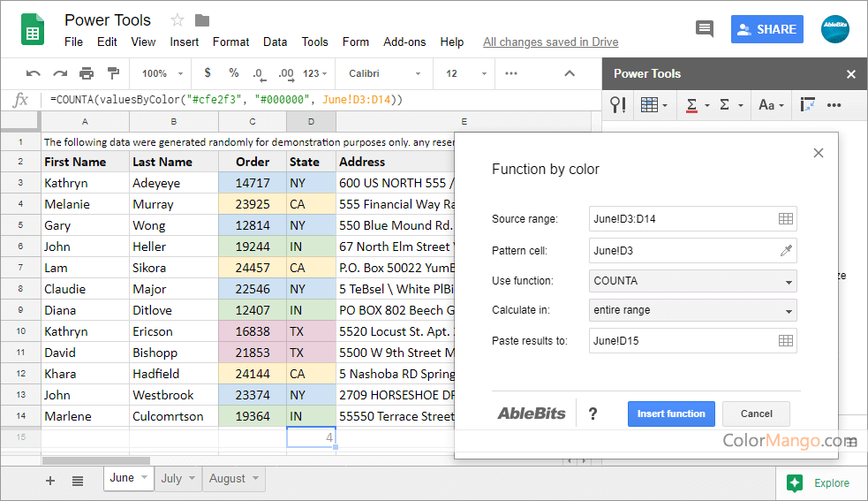Switch to the August sheet tab
Image resolution: width=868 pixels, height=501 pixels.
click(x=227, y=478)
